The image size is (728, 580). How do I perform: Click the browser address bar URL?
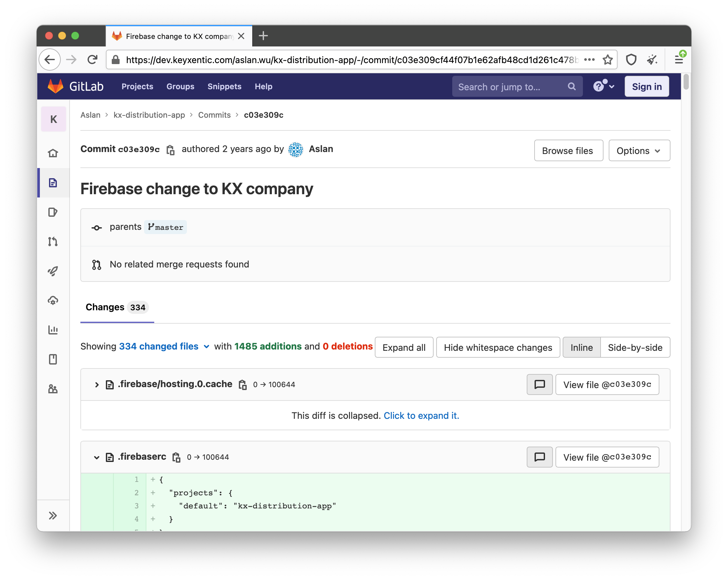point(352,60)
